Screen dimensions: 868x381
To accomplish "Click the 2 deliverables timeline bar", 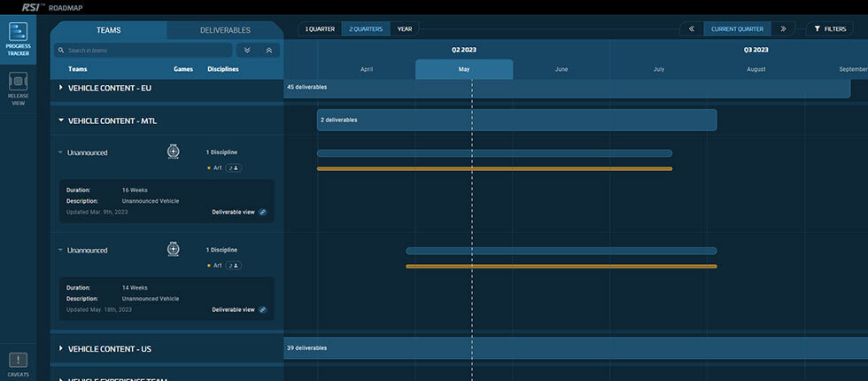I will (x=516, y=120).
